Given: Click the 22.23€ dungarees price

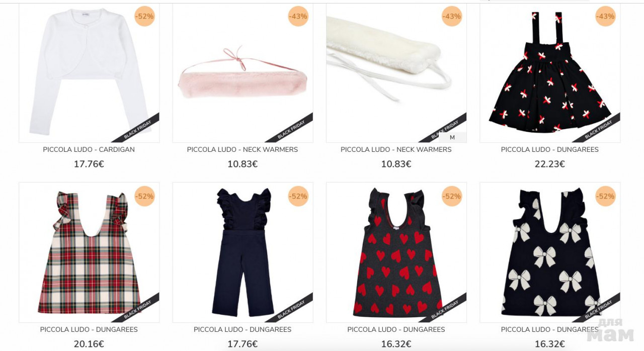Looking at the screenshot, I should 550,164.
